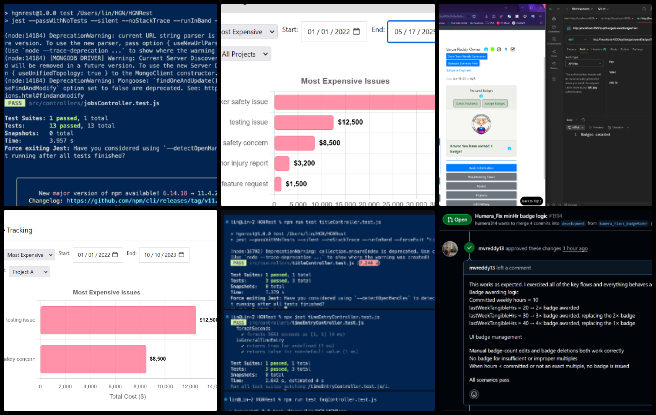Image resolution: width=656 pixels, height=415 pixels.
Task: Select the blue Basic Information tab
Action: (481, 168)
